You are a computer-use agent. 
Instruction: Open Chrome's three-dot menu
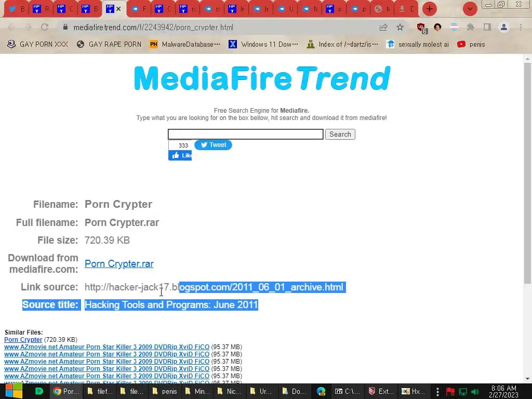(521, 27)
